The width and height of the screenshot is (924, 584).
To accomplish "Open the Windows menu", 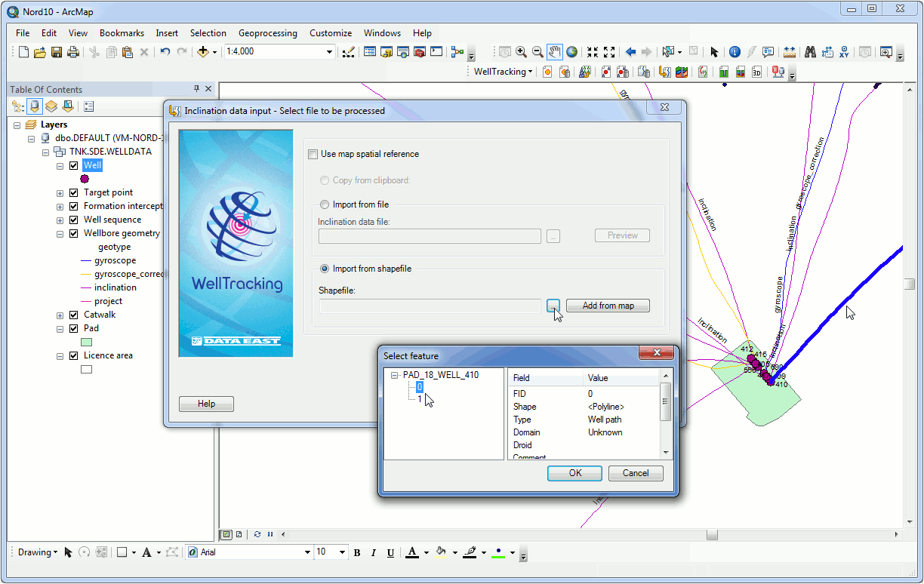I will pyautogui.click(x=382, y=33).
